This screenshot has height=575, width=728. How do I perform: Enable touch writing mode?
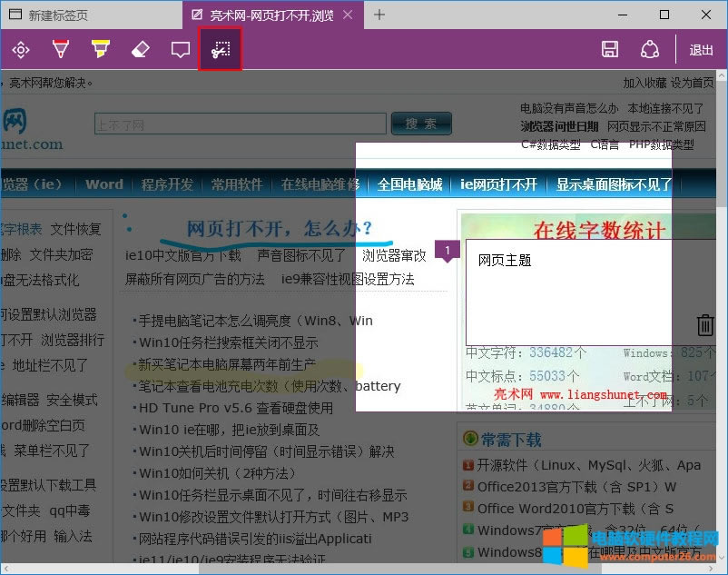pyautogui.click(x=20, y=50)
